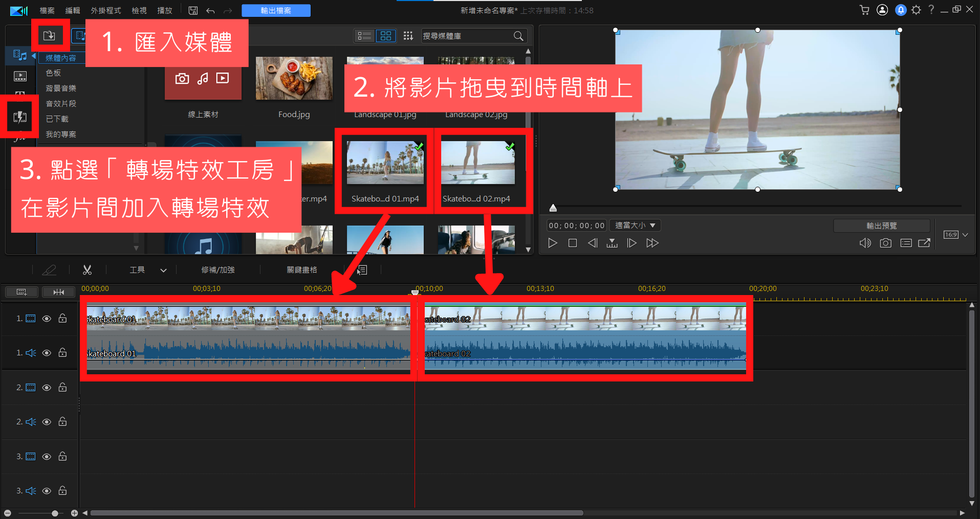The width and height of the screenshot is (980, 519).
Task: Click the 輸出檔案 button
Action: tap(276, 10)
